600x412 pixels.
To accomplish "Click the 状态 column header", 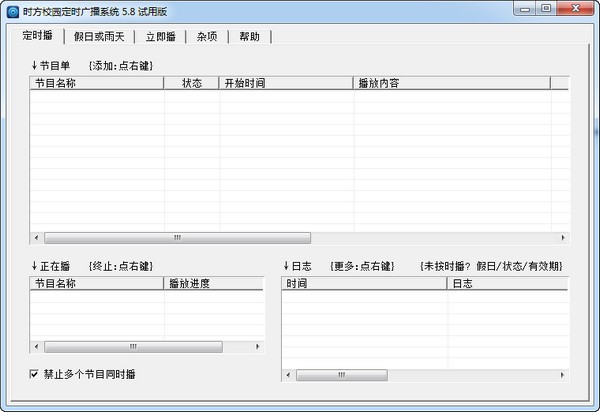I will pyautogui.click(x=191, y=83).
